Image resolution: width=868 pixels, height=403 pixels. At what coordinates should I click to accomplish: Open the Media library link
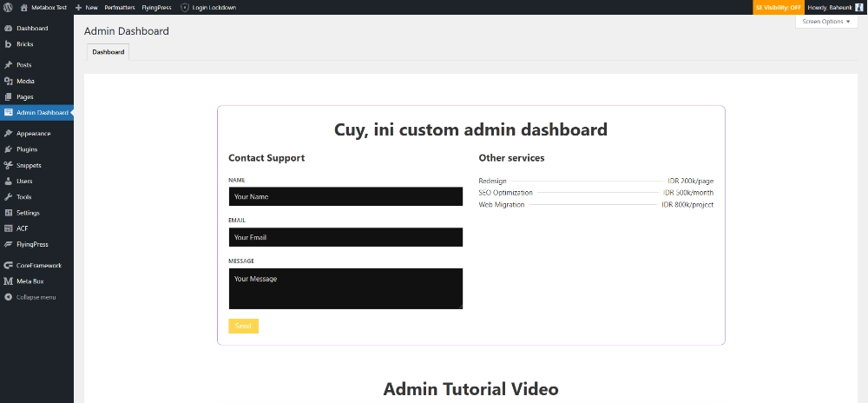(25, 81)
